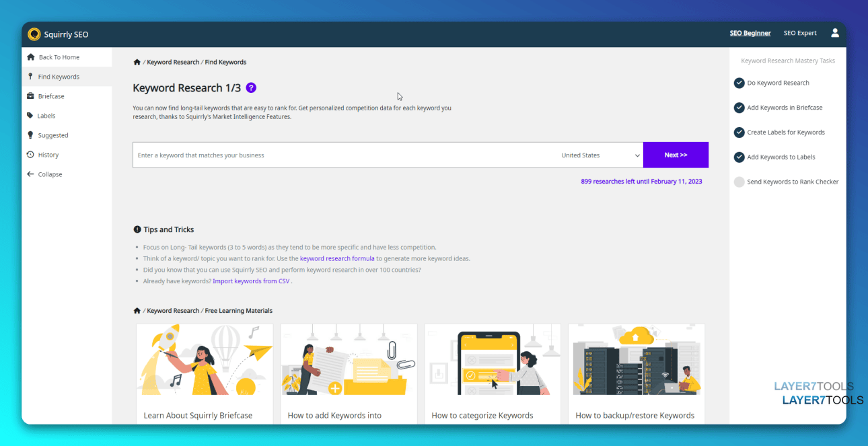
Task: Click the purple help question mark icon
Action: click(251, 87)
